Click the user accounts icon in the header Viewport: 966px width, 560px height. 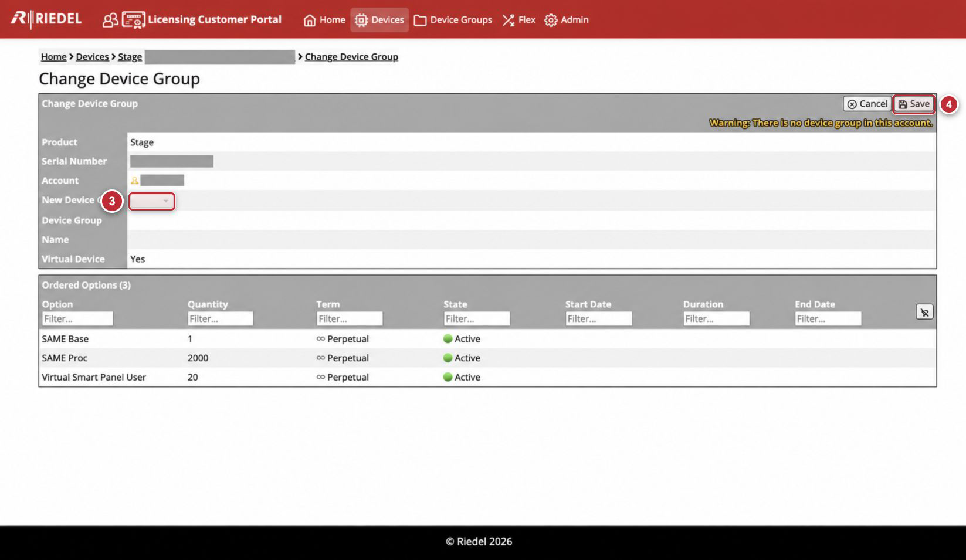pos(110,20)
